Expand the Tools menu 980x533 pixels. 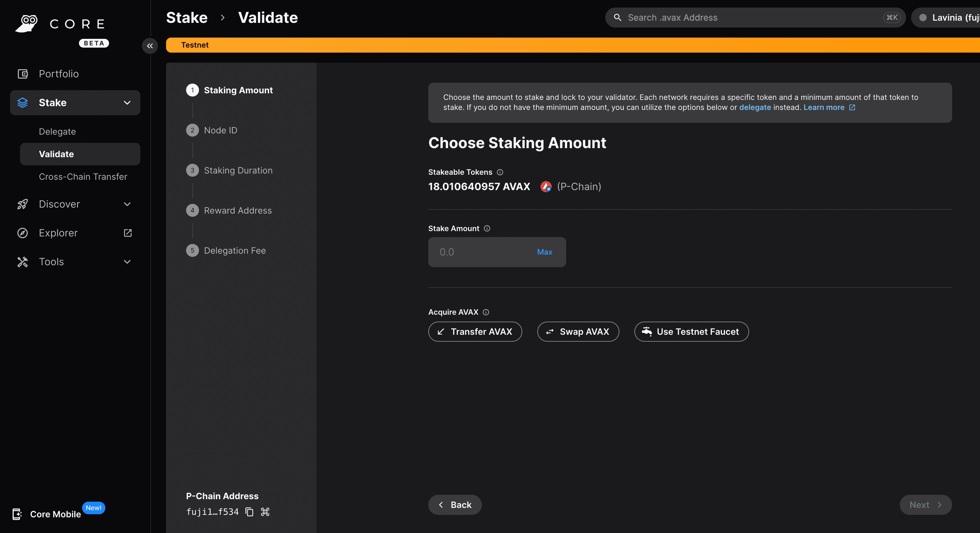[127, 261]
